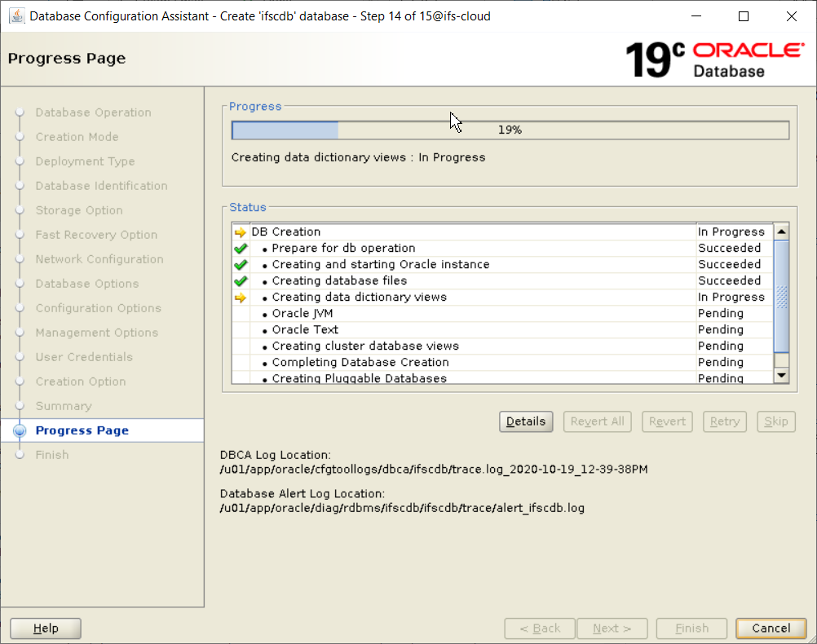
Task: Select the Deployment Type step
Action: [85, 161]
